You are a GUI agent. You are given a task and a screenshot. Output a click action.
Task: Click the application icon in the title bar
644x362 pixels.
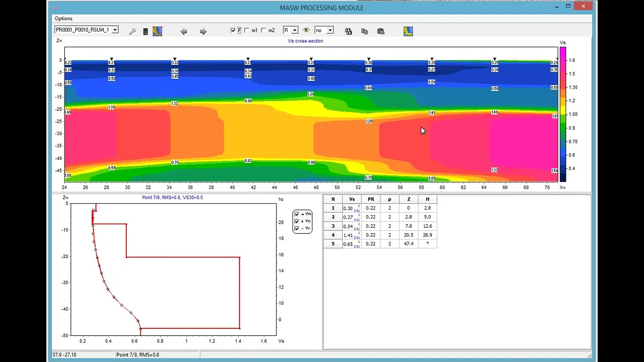click(x=56, y=8)
